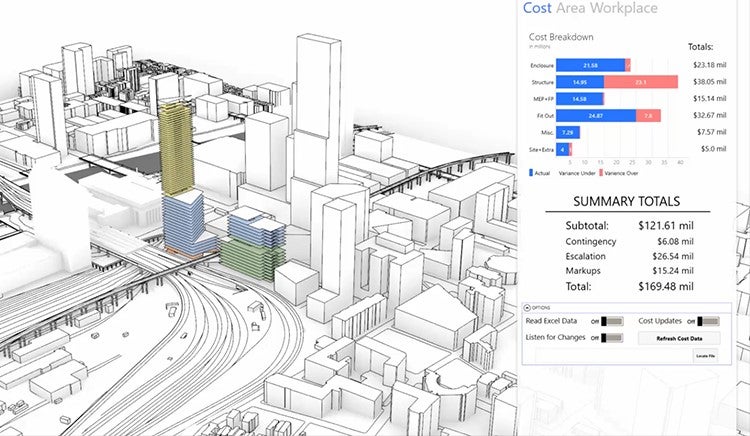This screenshot has width=750, height=436.
Task: Click the Structure total '$38.05 mil'
Action: (x=709, y=82)
